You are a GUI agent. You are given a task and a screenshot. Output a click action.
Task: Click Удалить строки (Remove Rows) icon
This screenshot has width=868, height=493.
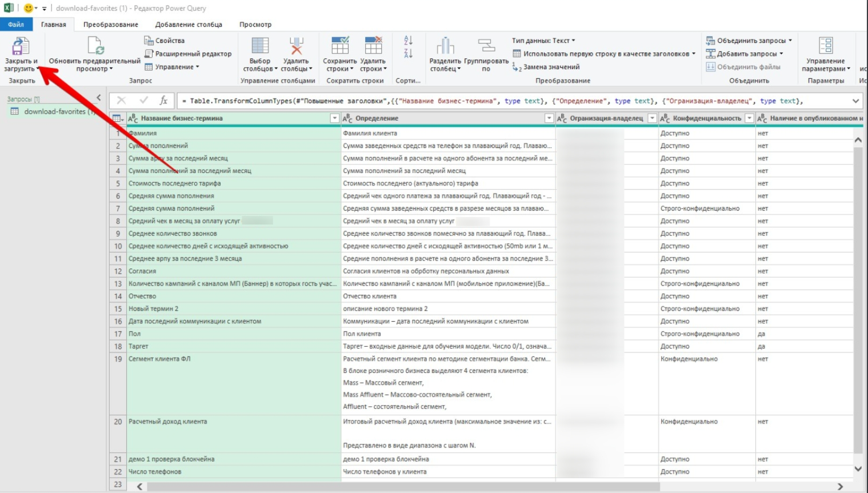pyautogui.click(x=373, y=46)
